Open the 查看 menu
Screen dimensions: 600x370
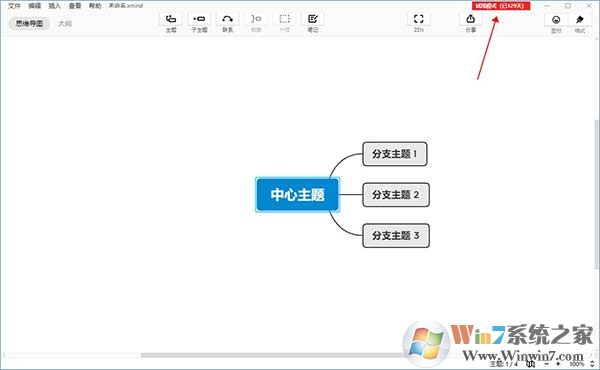point(75,6)
